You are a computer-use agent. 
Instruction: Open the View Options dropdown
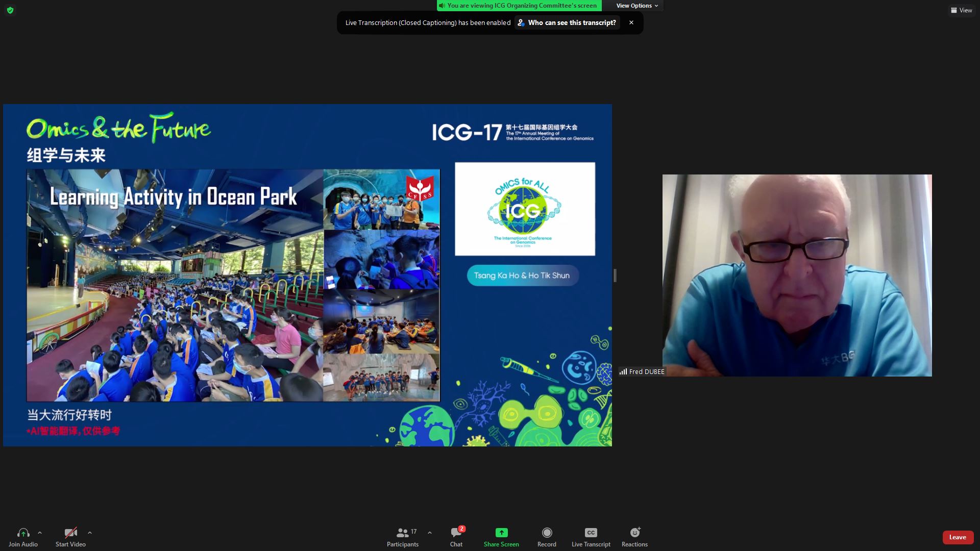click(636, 6)
